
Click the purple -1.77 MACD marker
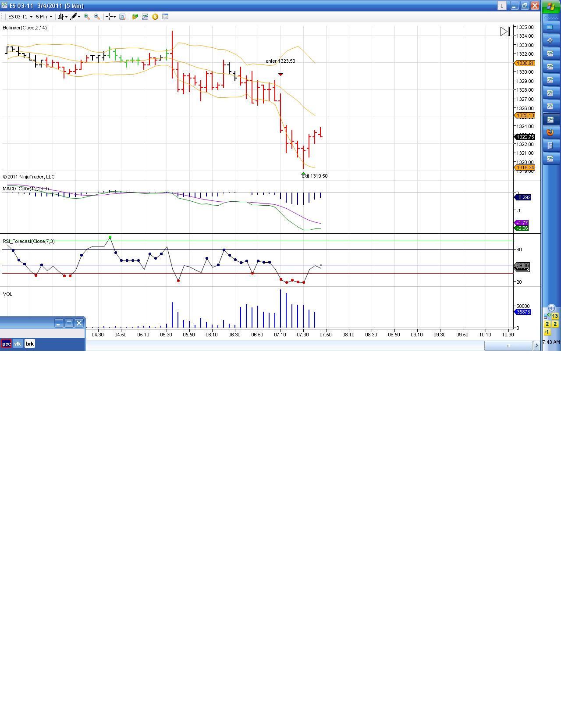coord(522,223)
